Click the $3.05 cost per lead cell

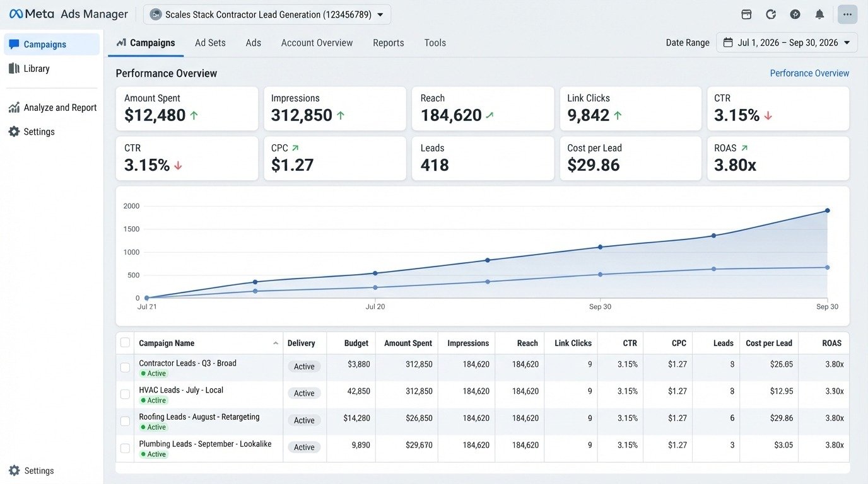point(783,445)
